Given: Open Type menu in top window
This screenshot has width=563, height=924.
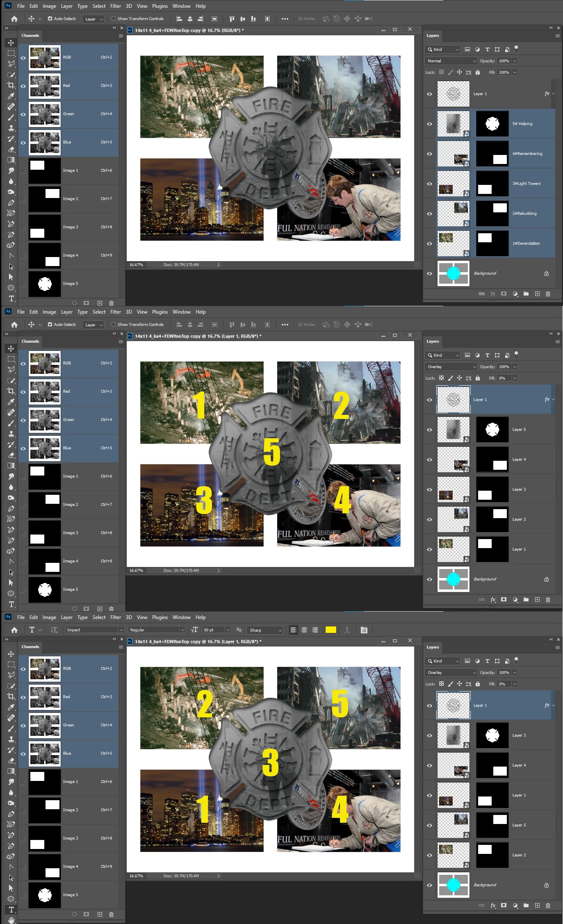Looking at the screenshot, I should coord(82,6).
